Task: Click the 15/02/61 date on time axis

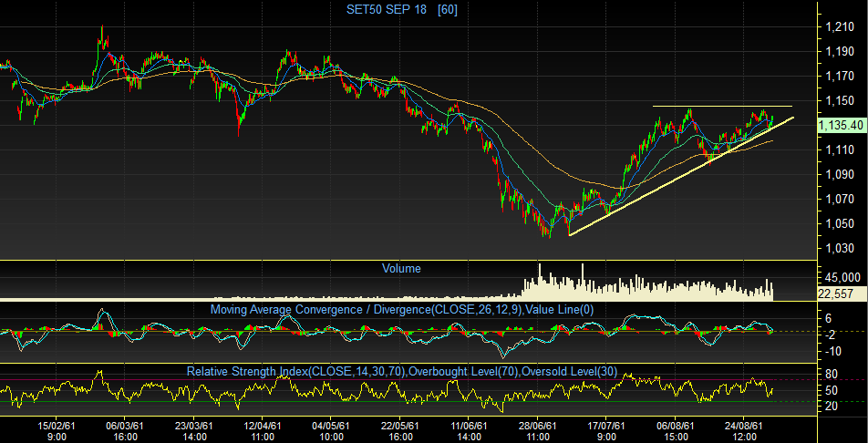Action: click(x=56, y=425)
